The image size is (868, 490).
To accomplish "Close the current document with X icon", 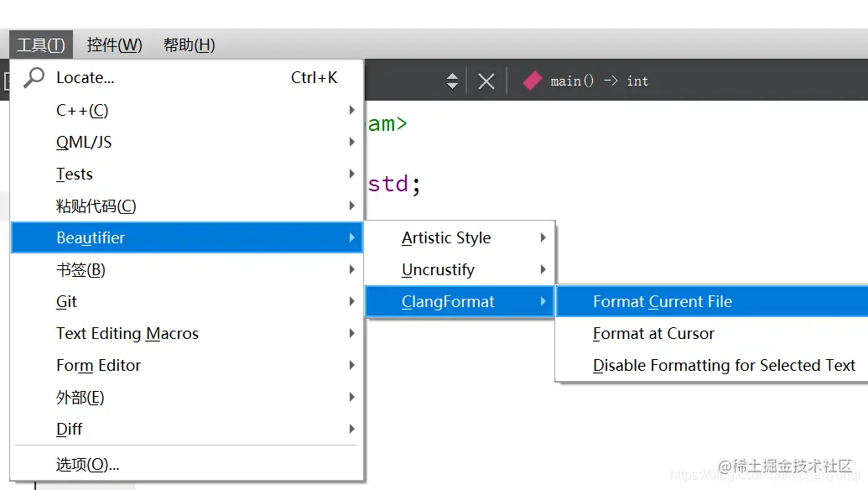I will point(486,82).
